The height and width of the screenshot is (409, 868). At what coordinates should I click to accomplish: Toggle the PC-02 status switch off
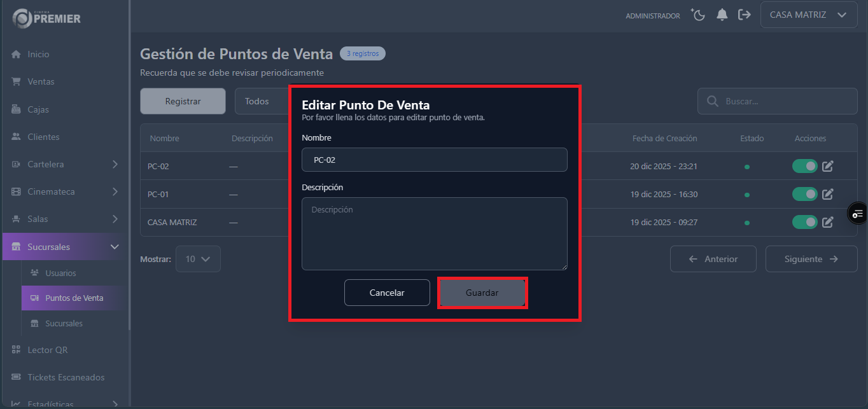tap(804, 166)
